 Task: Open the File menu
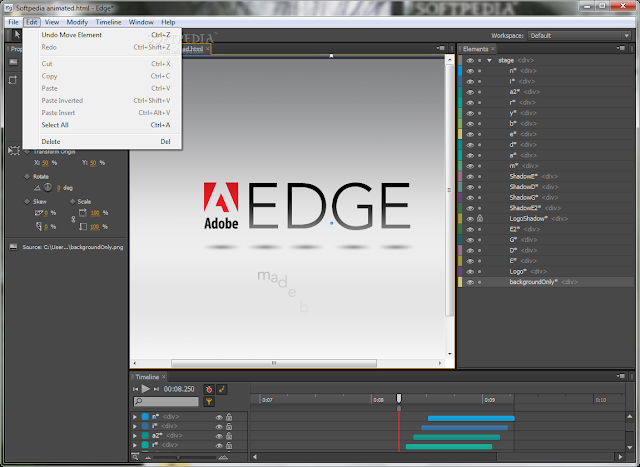pyautogui.click(x=13, y=22)
